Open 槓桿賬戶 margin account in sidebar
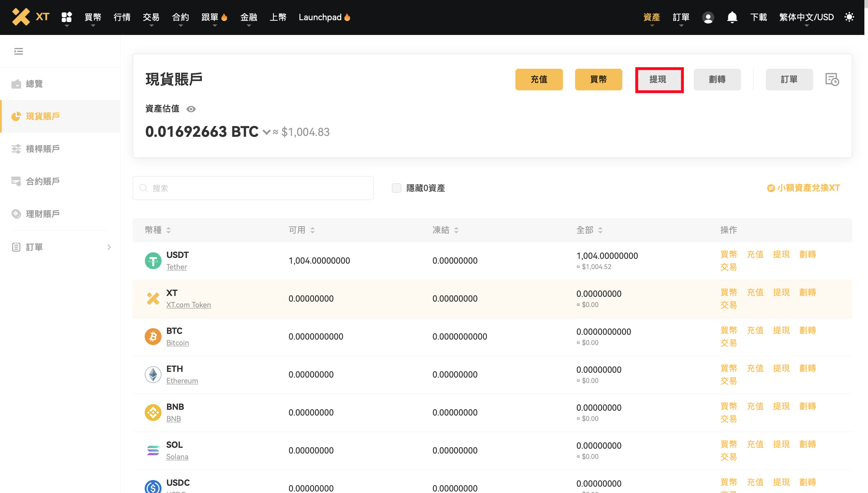Screen dimensions: 868x493 tap(60, 149)
